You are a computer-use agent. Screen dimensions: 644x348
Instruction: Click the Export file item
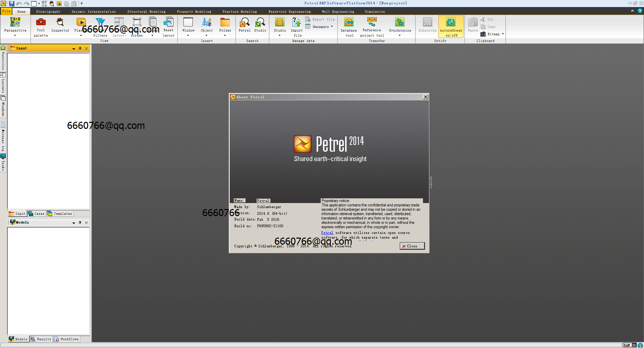(x=320, y=19)
